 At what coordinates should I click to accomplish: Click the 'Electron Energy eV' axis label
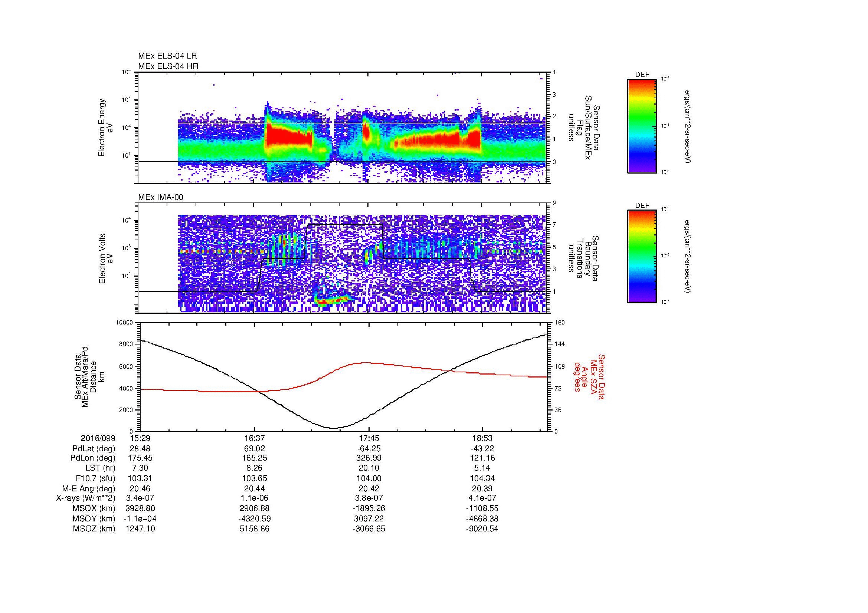pyautogui.click(x=105, y=128)
